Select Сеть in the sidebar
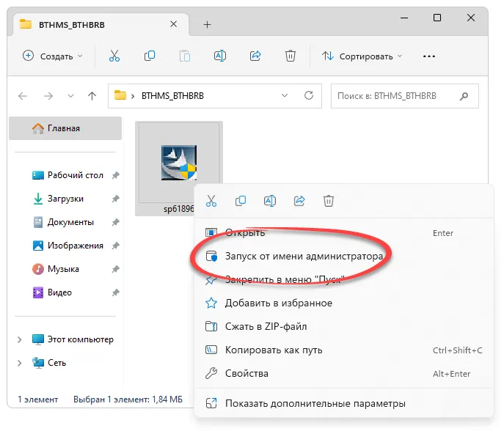 65,363
